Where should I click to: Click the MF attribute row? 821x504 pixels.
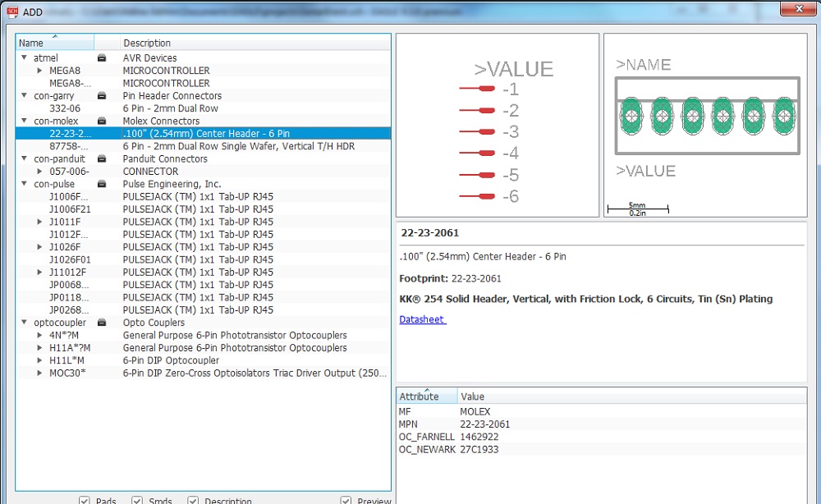[x=602, y=412]
